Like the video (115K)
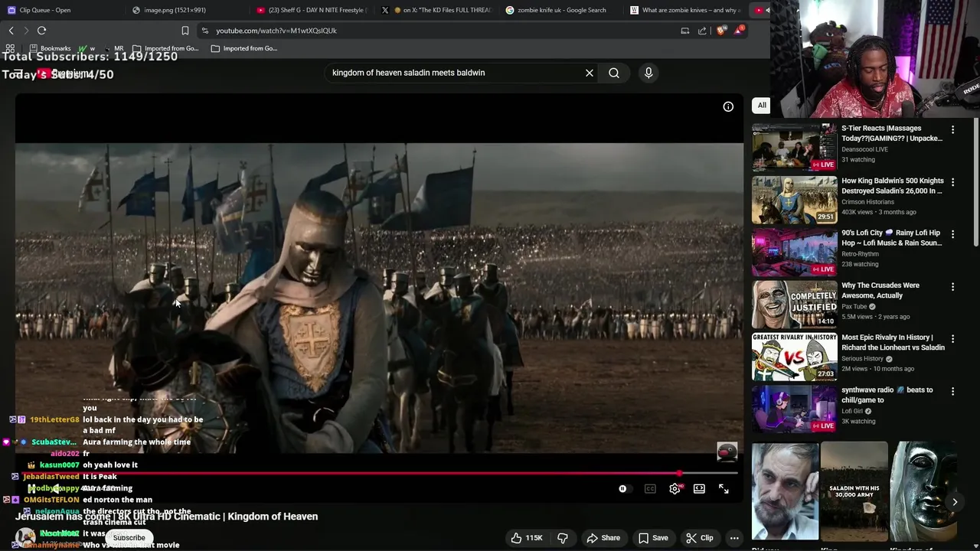Viewport: 980px width, 551px height. 527,538
